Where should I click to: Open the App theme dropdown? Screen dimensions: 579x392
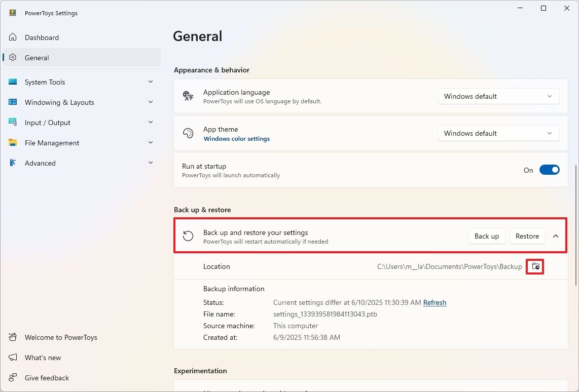point(498,133)
